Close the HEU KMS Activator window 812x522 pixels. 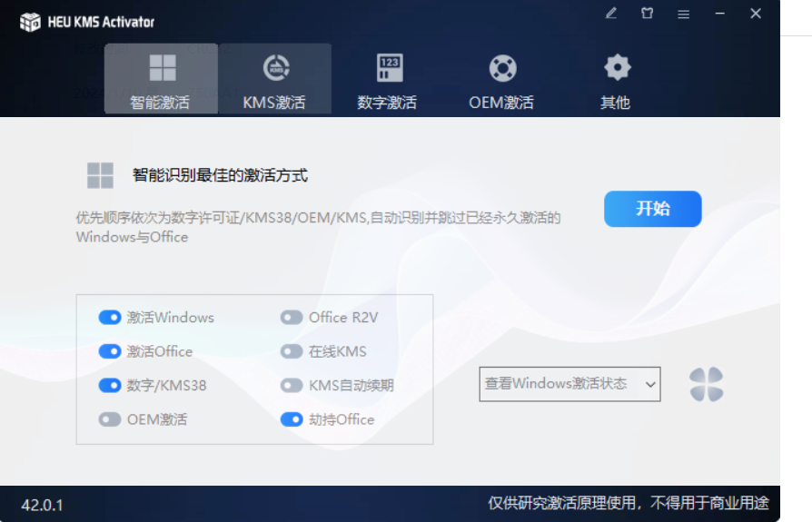click(756, 14)
